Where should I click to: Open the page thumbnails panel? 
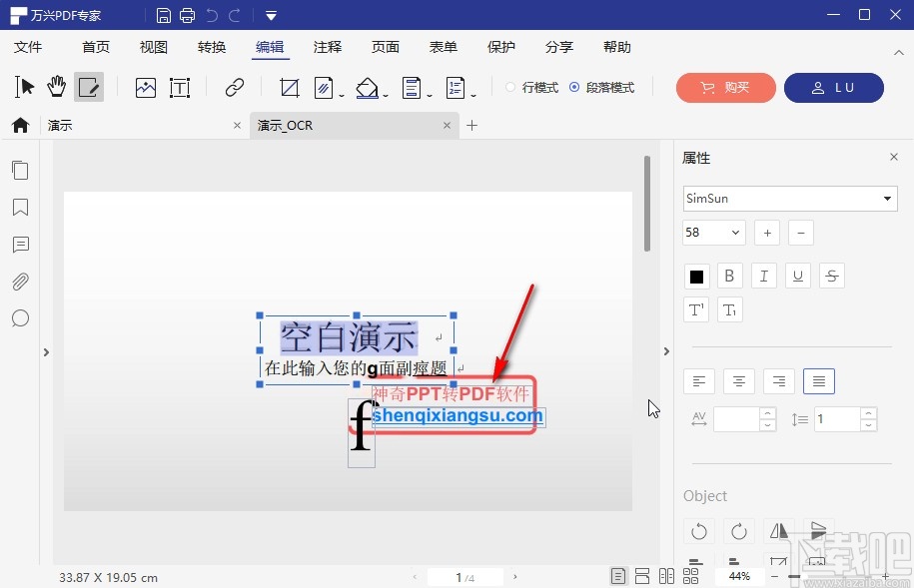[20, 170]
